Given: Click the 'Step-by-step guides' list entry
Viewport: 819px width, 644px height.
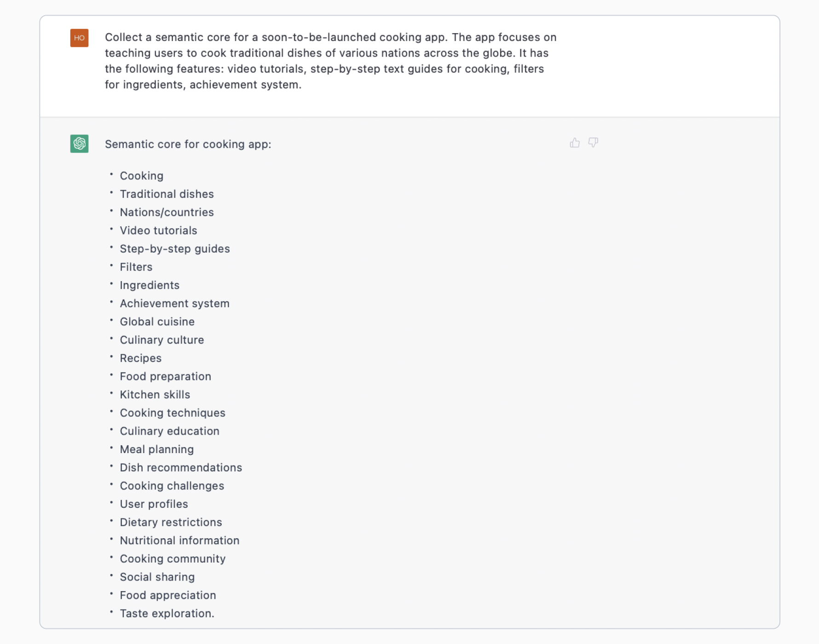Looking at the screenshot, I should [174, 249].
